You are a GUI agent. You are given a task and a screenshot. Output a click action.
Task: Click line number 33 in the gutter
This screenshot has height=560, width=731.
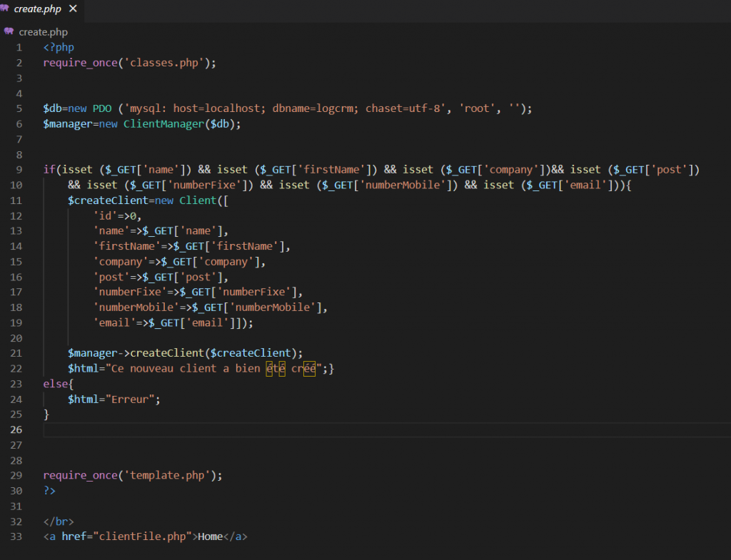pyautogui.click(x=16, y=536)
